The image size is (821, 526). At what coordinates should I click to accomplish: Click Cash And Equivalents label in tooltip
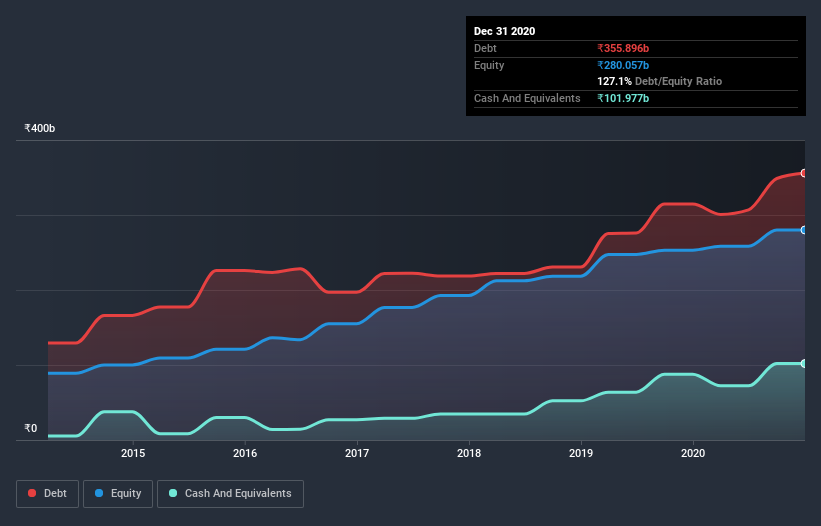pos(527,98)
